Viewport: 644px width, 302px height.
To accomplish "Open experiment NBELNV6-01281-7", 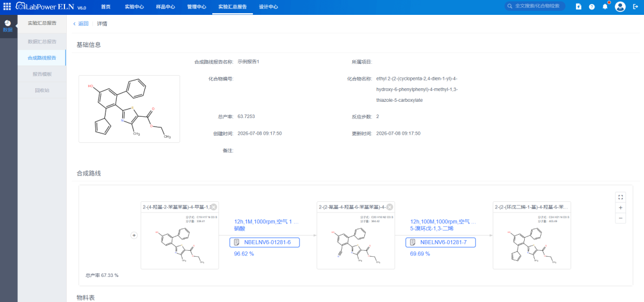I will [440, 242].
